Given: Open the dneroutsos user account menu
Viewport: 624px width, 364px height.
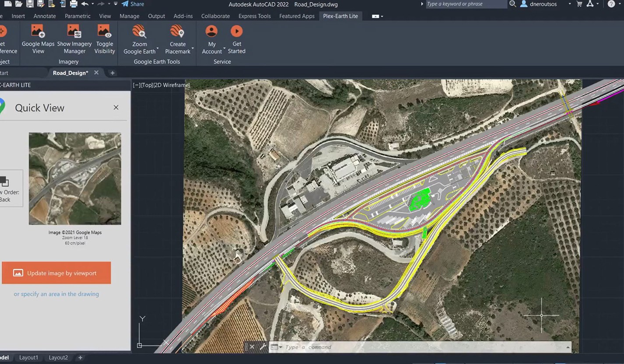Looking at the screenshot, I should [x=545, y=4].
